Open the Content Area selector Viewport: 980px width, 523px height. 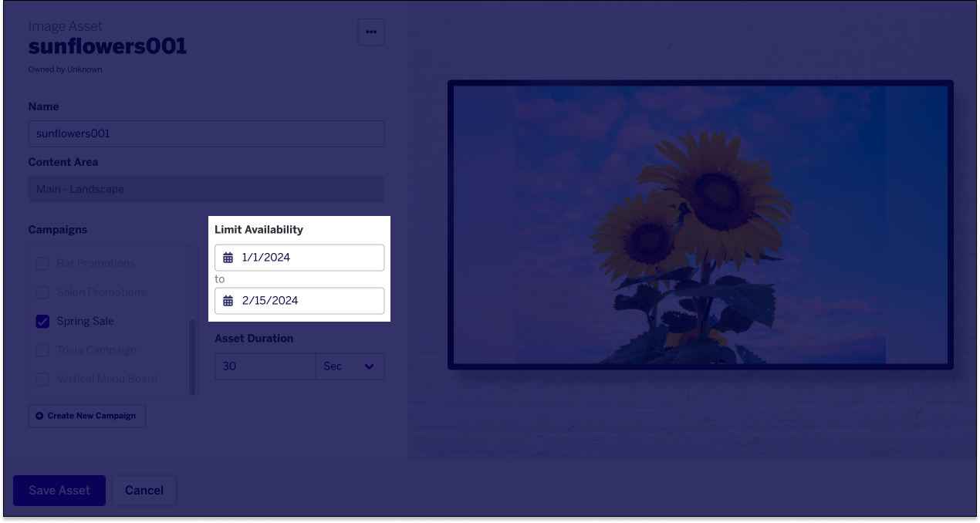206,189
